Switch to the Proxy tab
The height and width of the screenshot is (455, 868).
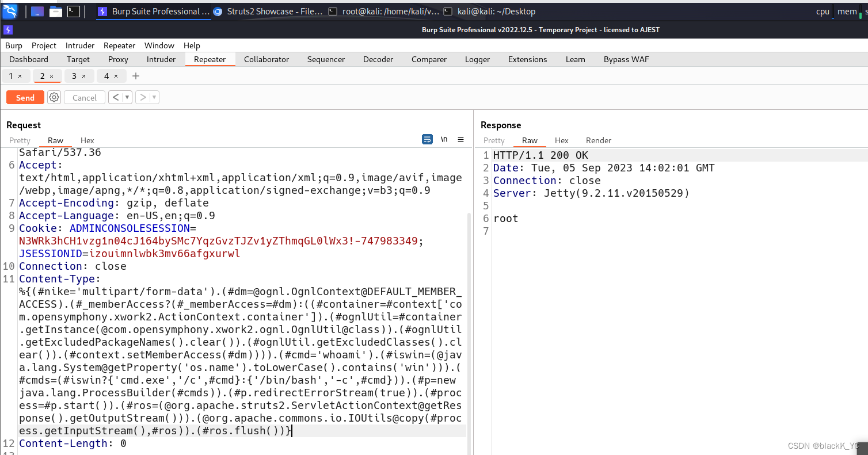pos(118,59)
